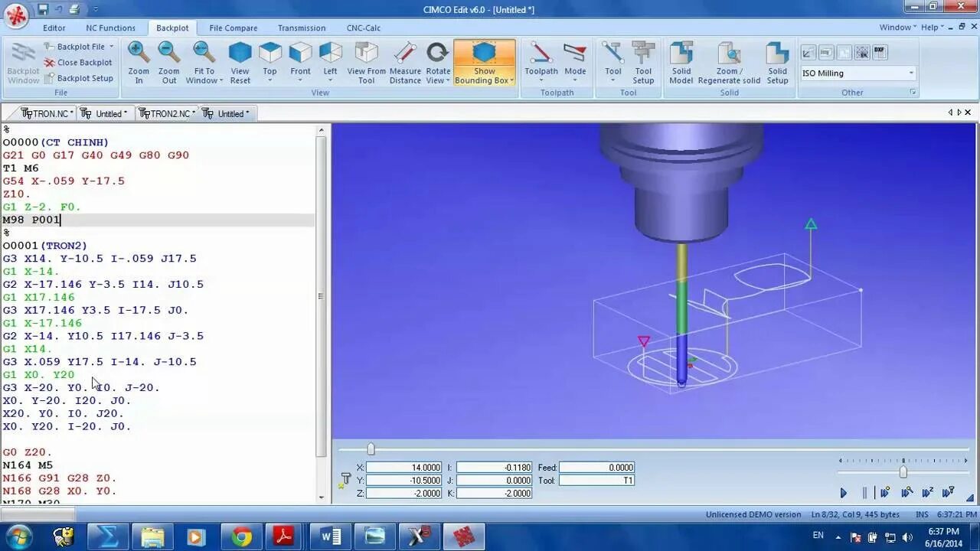Expand the Other group dialog launcher

[913, 93]
